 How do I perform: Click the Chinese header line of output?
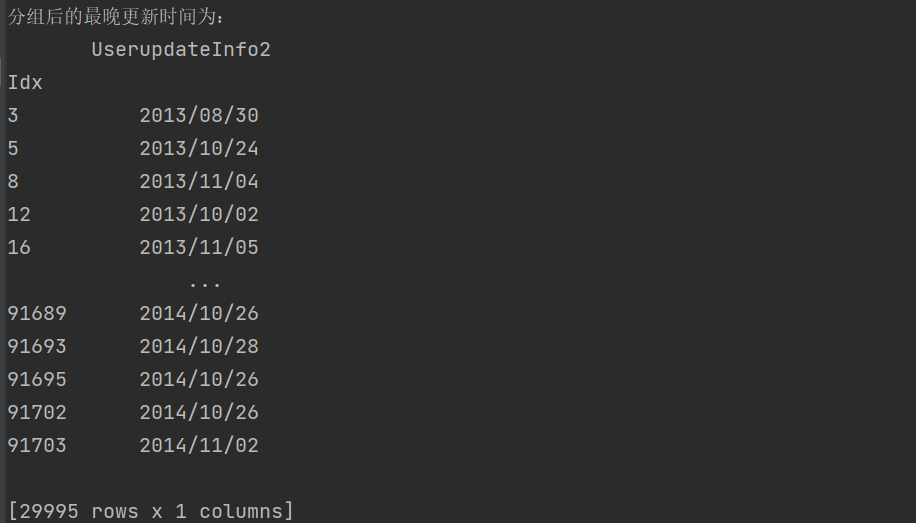[117, 17]
